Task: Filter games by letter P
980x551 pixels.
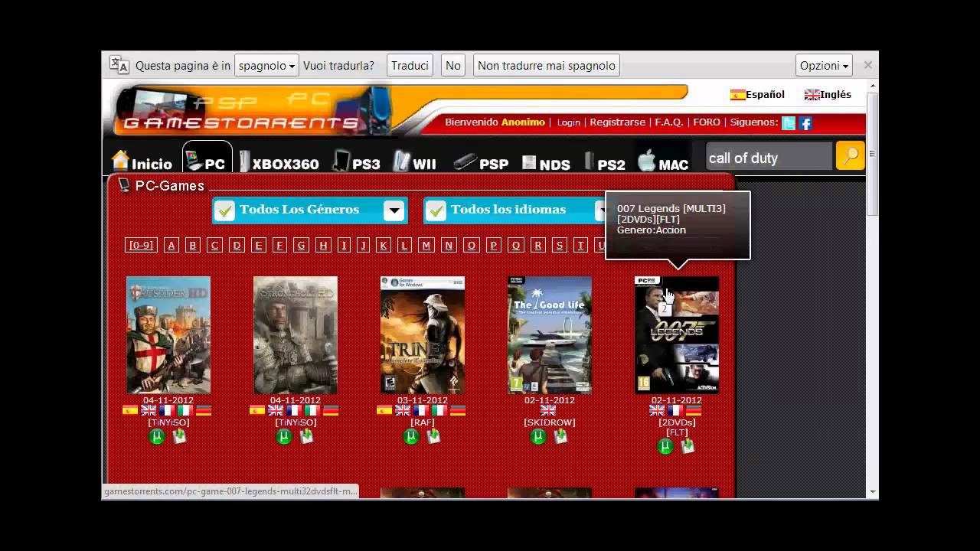Action: (x=494, y=245)
